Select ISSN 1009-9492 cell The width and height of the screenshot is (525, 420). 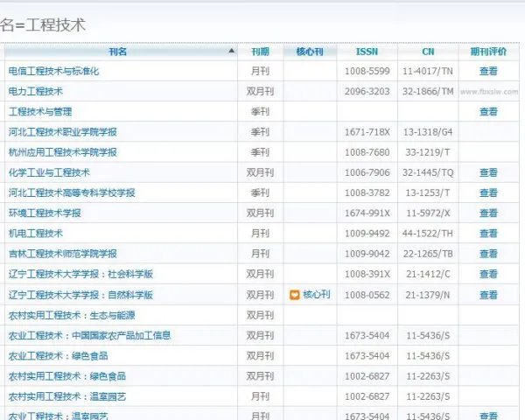pos(367,234)
